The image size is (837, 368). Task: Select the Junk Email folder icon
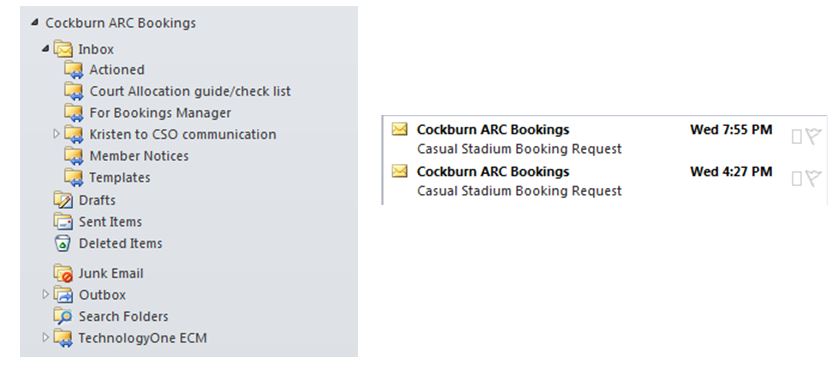[x=63, y=273]
